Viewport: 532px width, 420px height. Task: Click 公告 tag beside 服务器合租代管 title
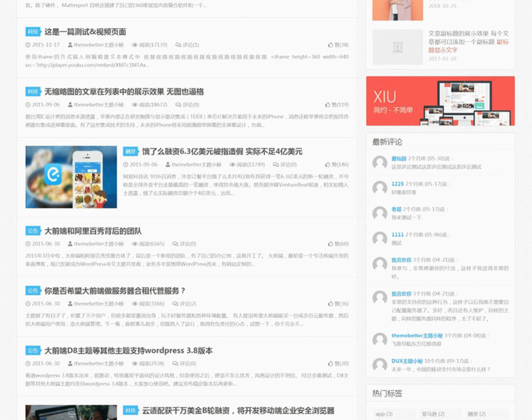[x=33, y=291]
